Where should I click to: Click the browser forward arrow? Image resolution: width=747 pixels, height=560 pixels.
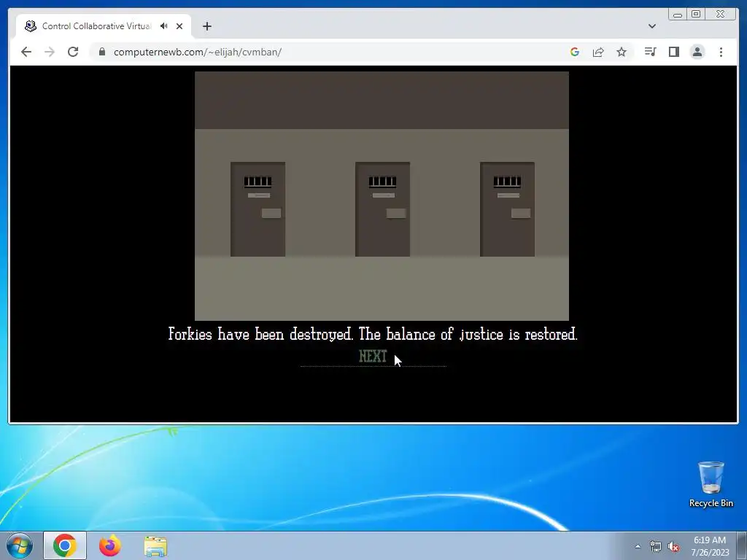click(x=50, y=52)
